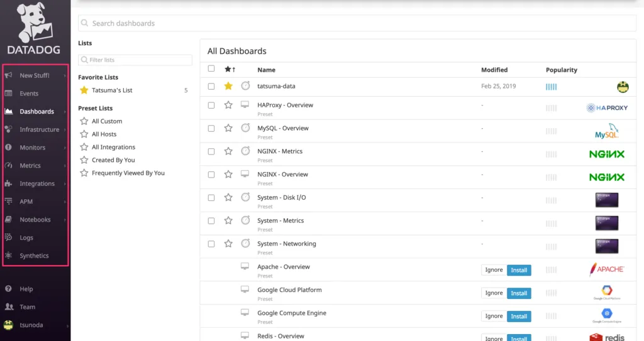Viewport: 644px width, 341px height.
Task: Click the Infrastructure sidebar icon
Action: [x=8, y=129]
